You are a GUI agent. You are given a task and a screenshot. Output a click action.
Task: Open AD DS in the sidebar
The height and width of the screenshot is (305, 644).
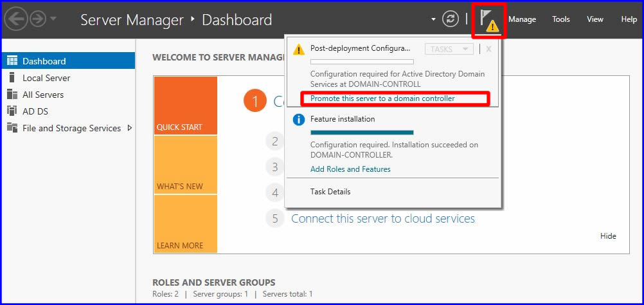(35, 111)
